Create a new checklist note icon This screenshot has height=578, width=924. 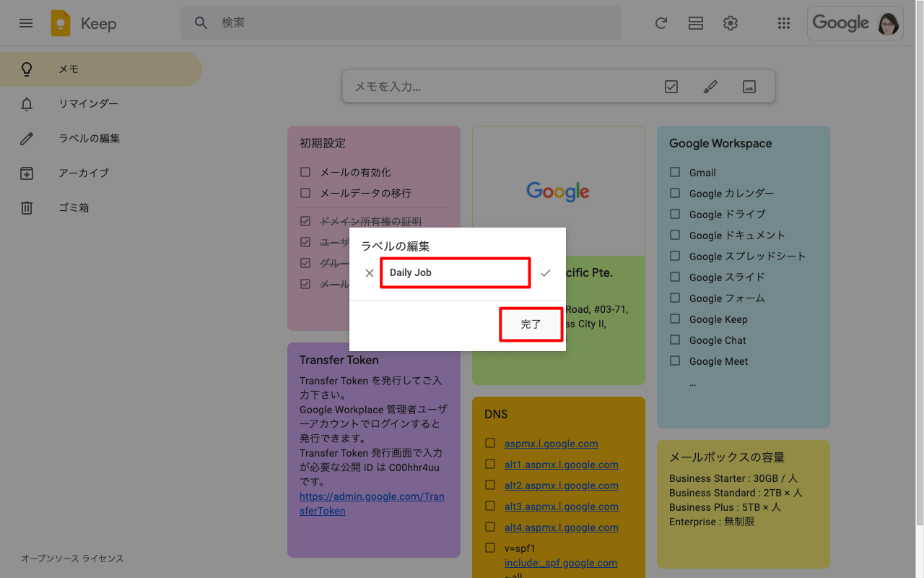click(671, 87)
